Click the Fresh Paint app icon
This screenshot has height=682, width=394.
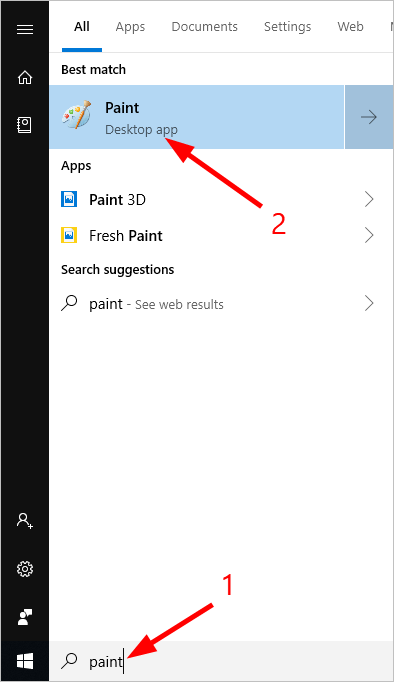click(x=69, y=235)
